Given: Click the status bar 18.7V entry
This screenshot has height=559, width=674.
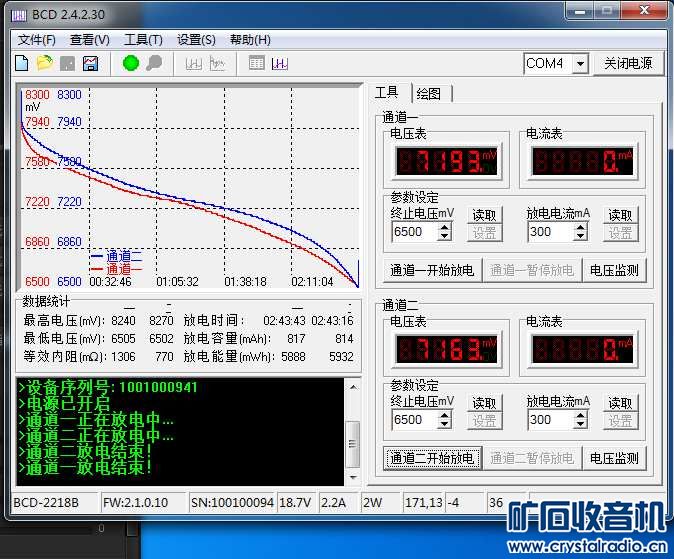Looking at the screenshot, I should coord(295,502).
